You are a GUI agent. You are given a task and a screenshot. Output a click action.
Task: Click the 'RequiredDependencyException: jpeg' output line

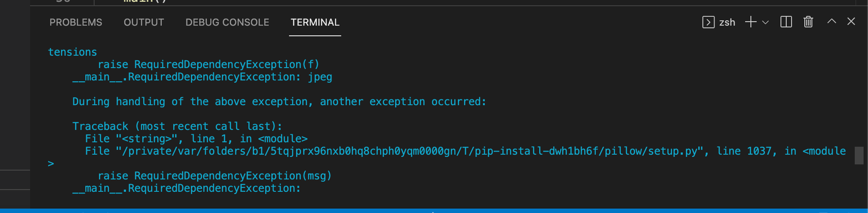(x=202, y=77)
